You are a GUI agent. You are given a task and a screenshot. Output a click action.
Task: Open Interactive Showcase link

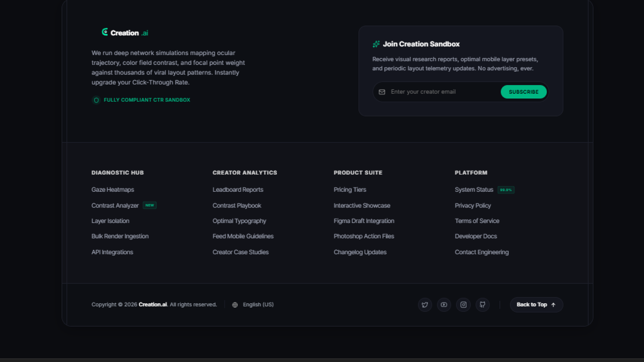click(362, 205)
